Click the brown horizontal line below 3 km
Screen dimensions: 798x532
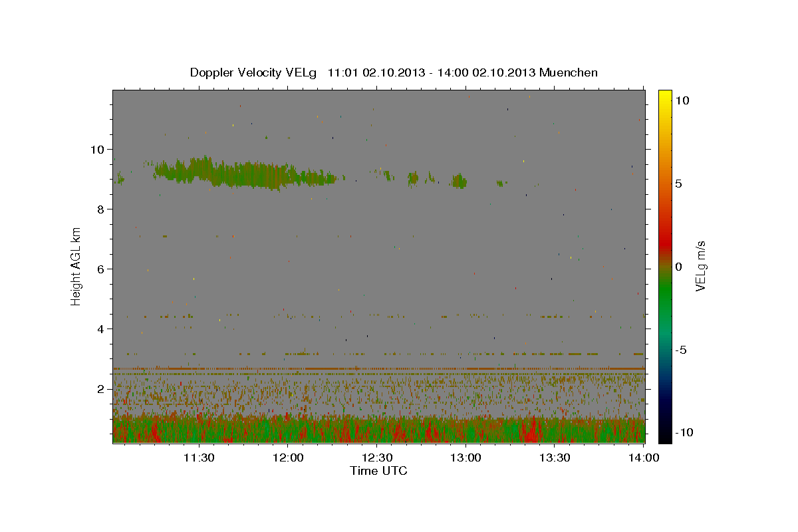[378, 368]
